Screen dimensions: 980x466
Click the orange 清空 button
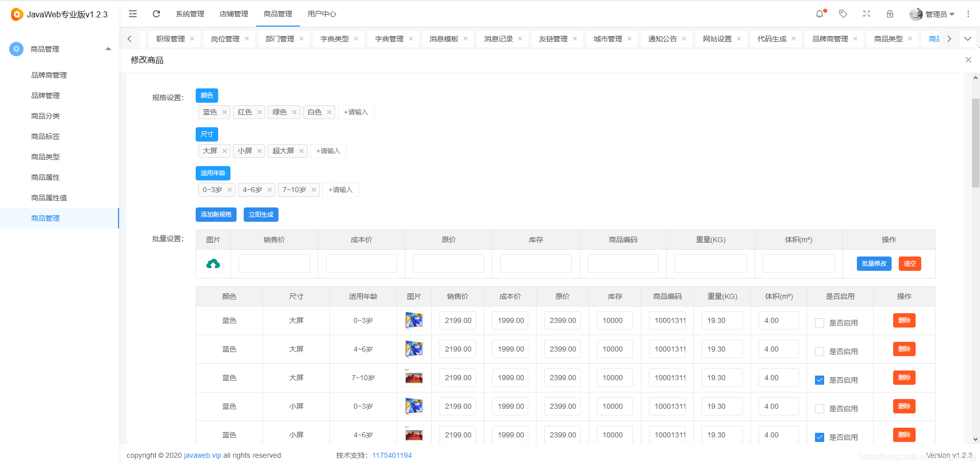pyautogui.click(x=910, y=264)
